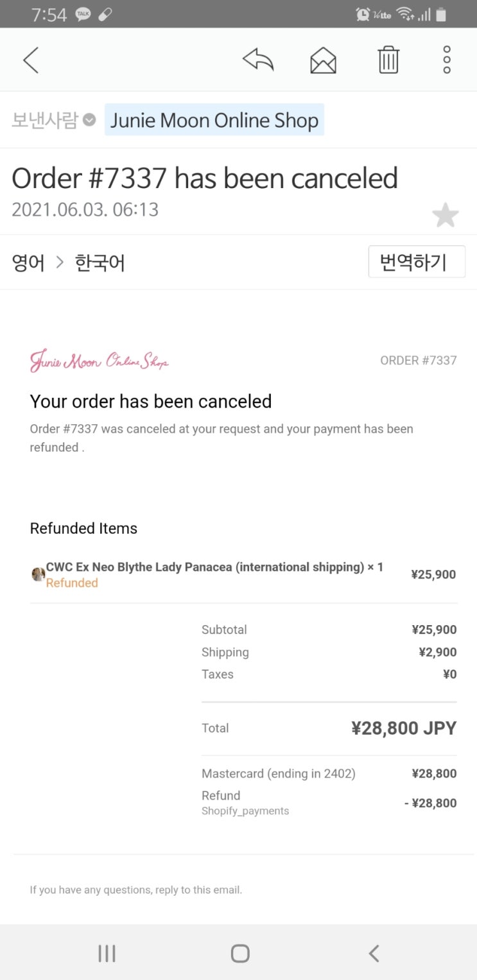The height and width of the screenshot is (980, 477).
Task: Tap the email subject Order #7337 has been canceled
Action: click(205, 178)
